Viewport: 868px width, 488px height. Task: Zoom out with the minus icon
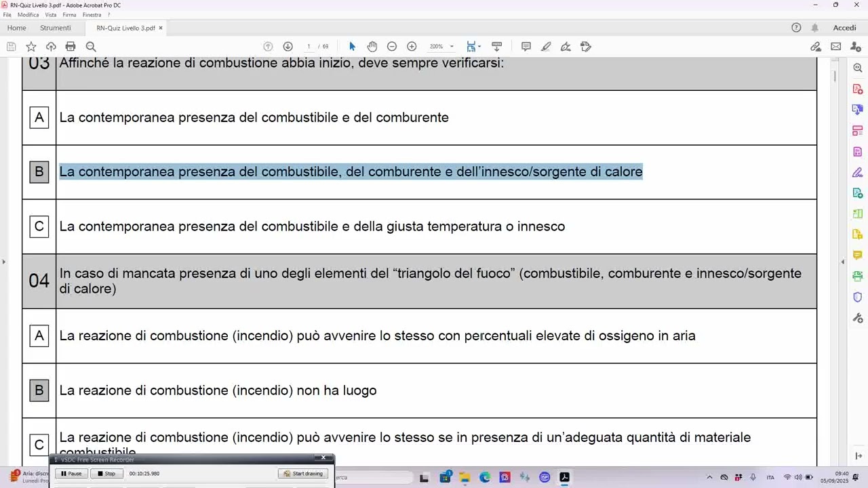coord(391,46)
